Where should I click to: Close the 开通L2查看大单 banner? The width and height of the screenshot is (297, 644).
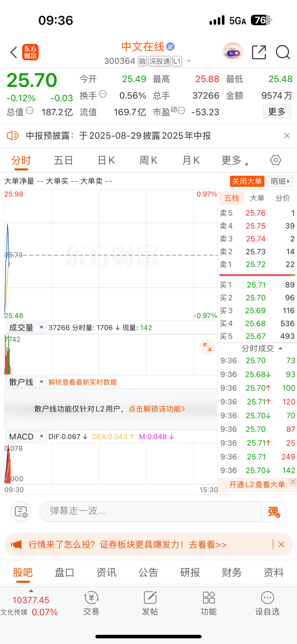293,482
